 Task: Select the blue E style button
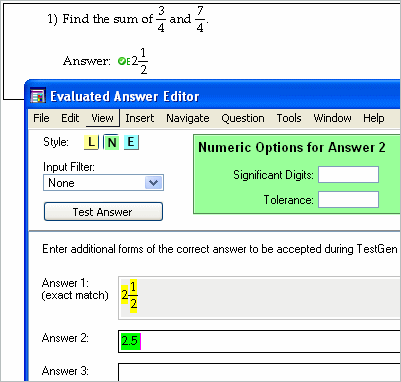tap(131, 143)
